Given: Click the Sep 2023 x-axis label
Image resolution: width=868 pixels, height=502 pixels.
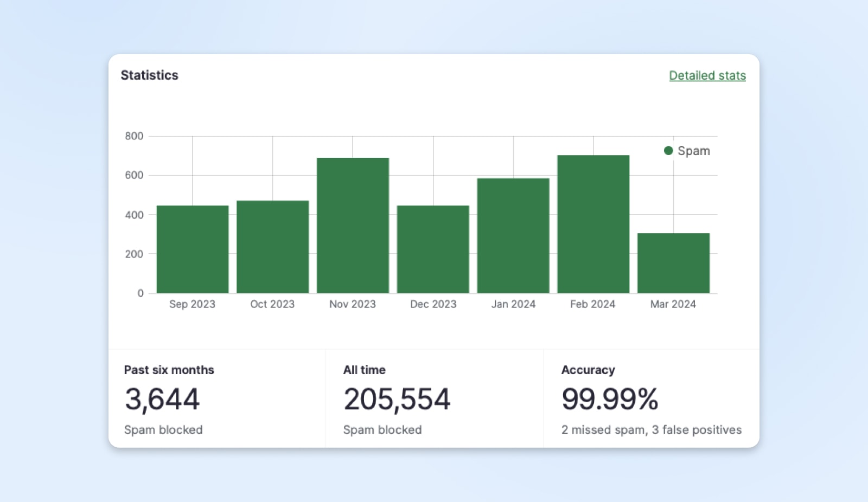Looking at the screenshot, I should [192, 304].
